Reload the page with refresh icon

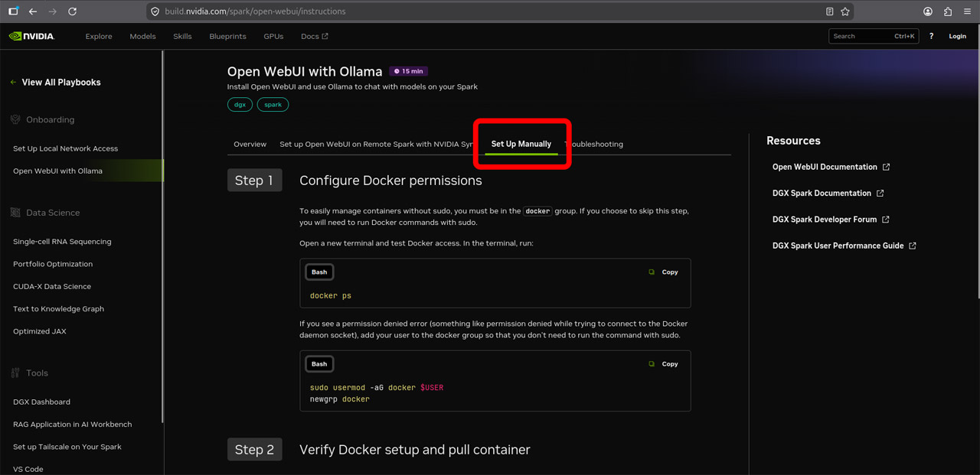point(72,11)
